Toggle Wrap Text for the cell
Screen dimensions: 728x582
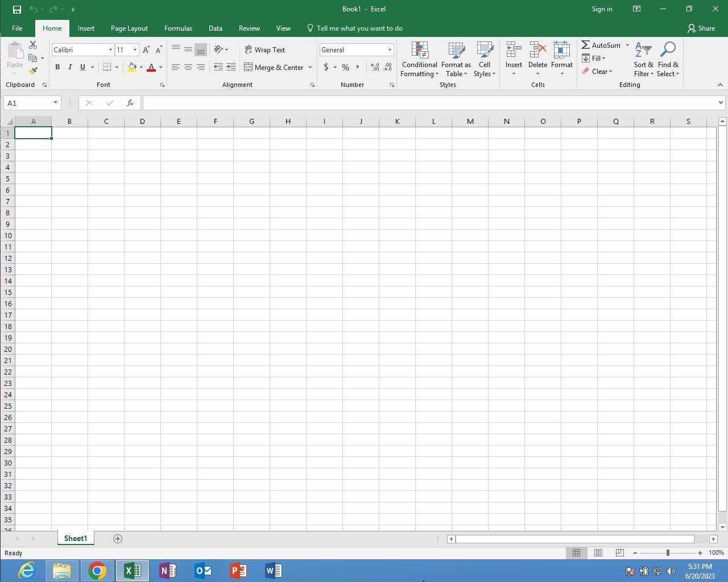tap(265, 50)
